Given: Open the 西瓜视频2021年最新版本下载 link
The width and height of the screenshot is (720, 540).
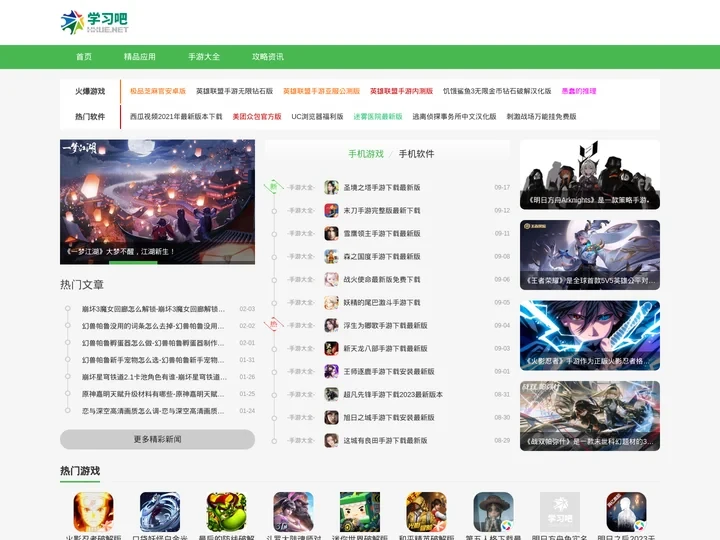Looking at the screenshot, I should click(x=176, y=116).
